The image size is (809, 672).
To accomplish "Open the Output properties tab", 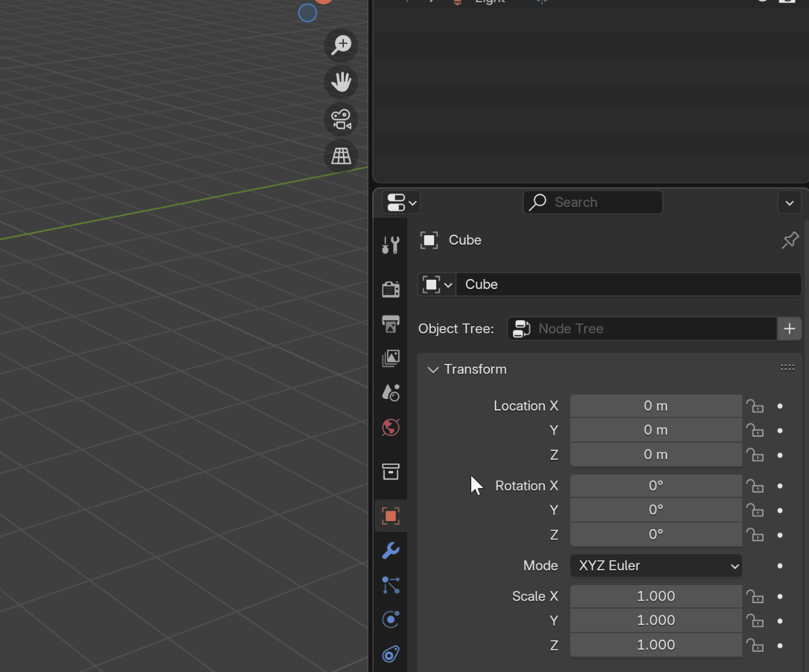I will (390, 324).
